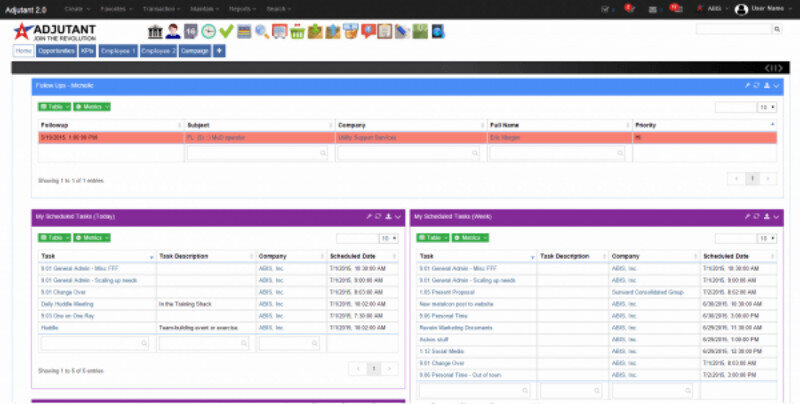Switch to the KPIs tab

[87, 50]
